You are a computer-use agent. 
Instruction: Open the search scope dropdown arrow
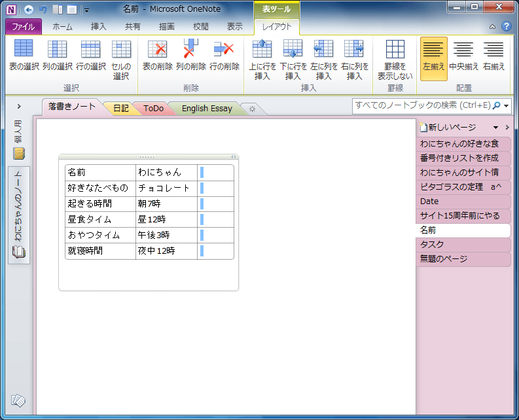506,106
